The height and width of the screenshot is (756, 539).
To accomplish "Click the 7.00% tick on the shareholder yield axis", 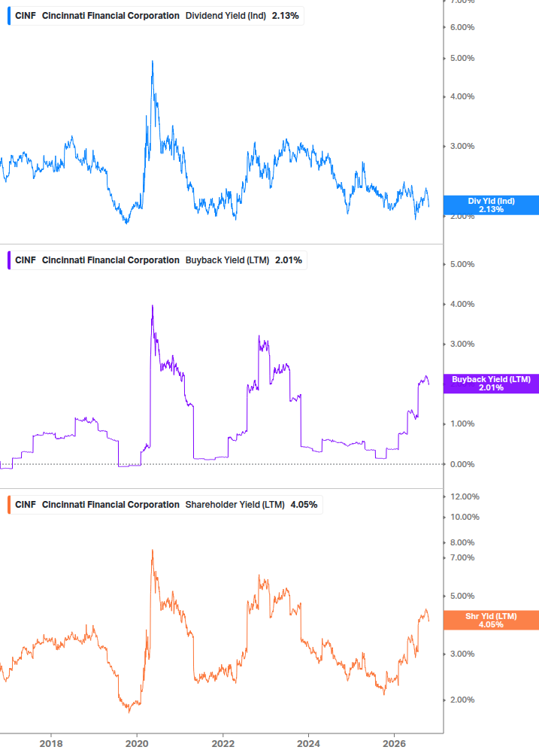I will pyautogui.click(x=462, y=558).
